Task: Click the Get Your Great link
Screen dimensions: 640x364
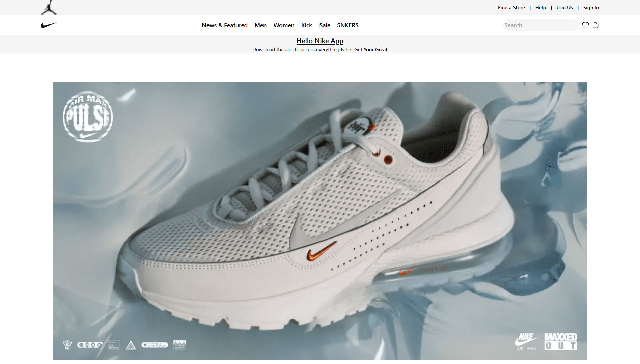Action: [370, 49]
